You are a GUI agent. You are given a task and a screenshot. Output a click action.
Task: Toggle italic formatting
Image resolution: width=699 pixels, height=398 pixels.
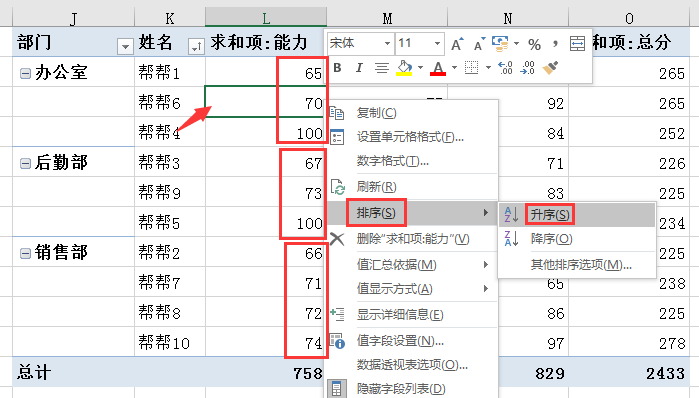pos(359,68)
